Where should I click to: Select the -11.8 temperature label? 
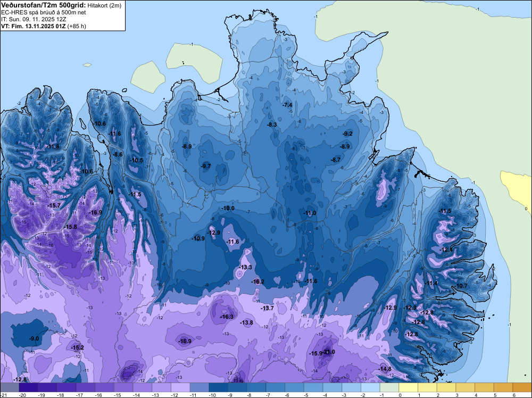pyautogui.click(x=53, y=147)
